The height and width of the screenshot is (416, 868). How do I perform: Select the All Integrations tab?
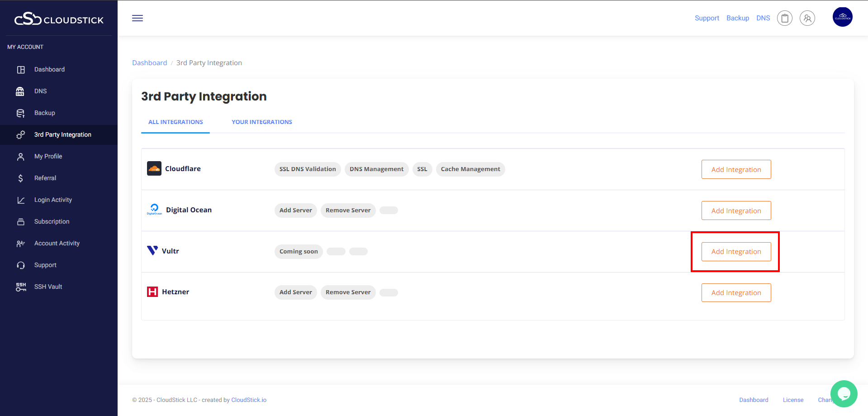pos(175,122)
